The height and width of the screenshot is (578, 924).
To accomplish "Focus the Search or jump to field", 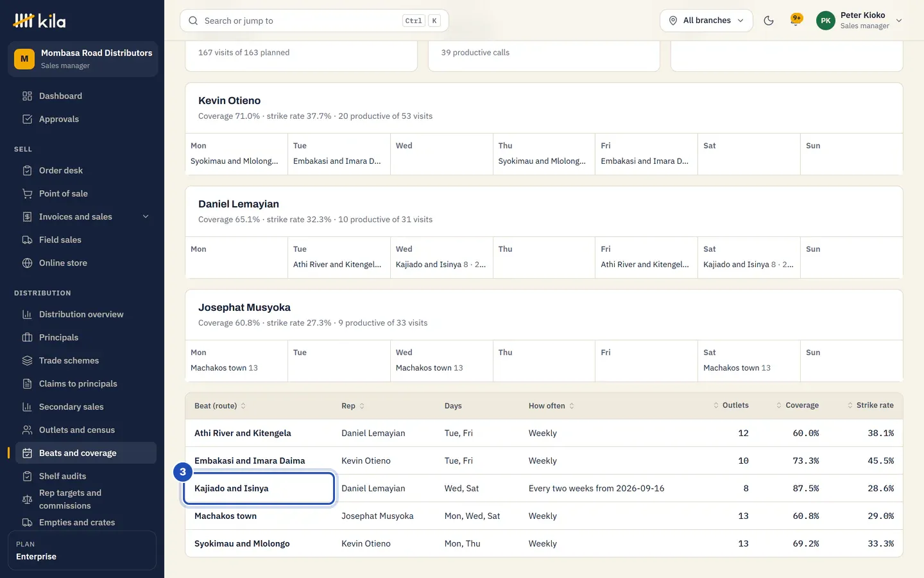I will click(x=314, y=21).
